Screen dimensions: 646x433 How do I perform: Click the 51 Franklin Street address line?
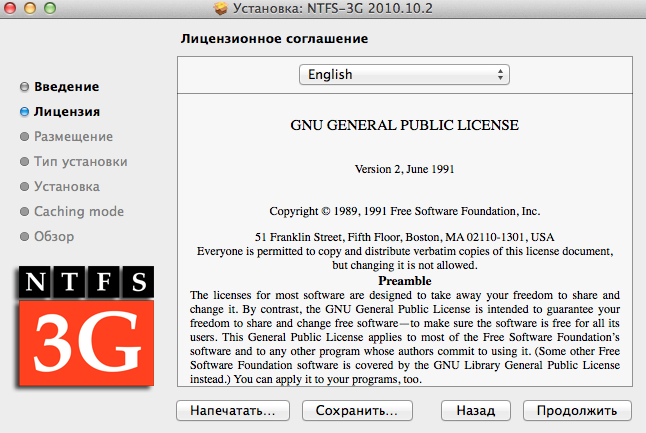pyautogui.click(x=405, y=237)
